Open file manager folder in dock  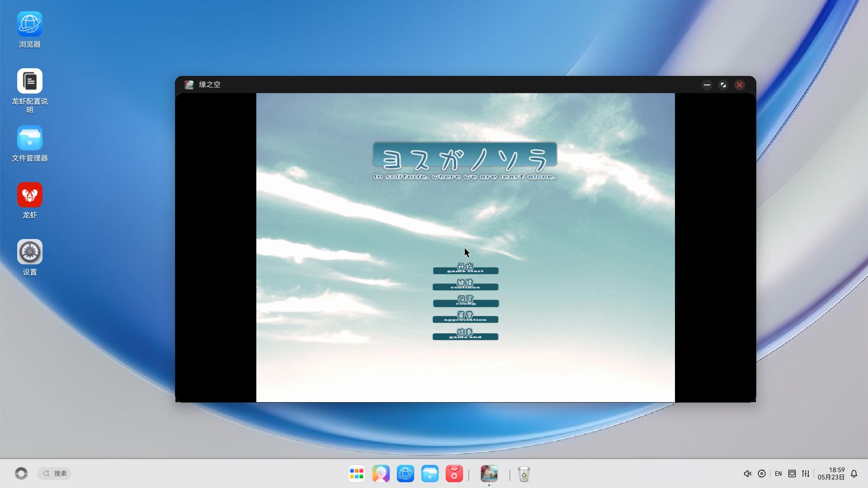pyautogui.click(x=430, y=474)
